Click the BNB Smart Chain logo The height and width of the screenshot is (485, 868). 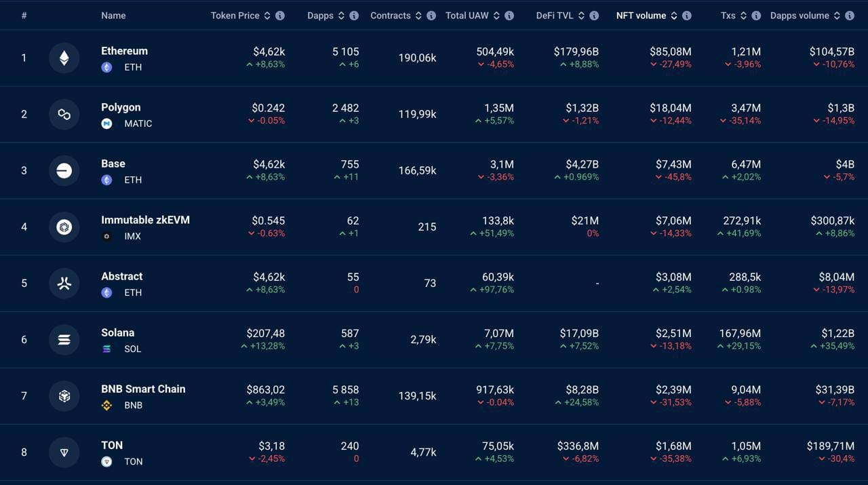click(64, 396)
